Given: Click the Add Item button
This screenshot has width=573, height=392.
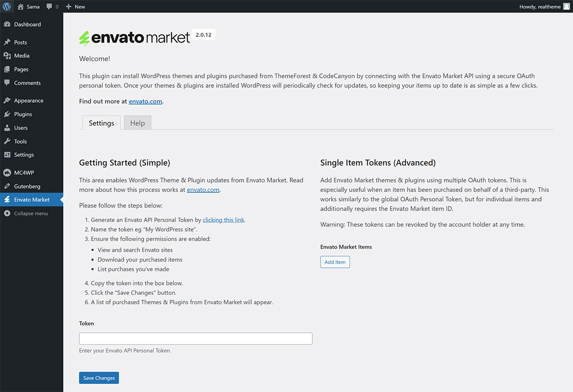Looking at the screenshot, I should pyautogui.click(x=335, y=262).
